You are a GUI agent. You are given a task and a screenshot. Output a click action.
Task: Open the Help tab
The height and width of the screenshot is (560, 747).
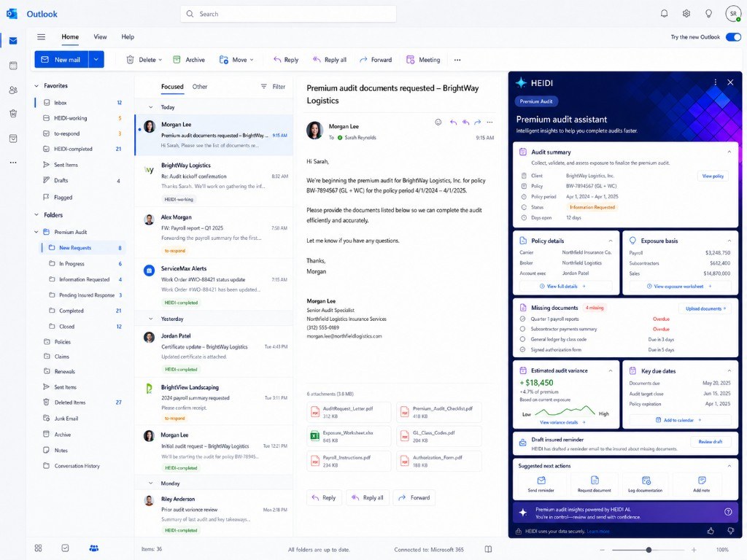coord(128,36)
